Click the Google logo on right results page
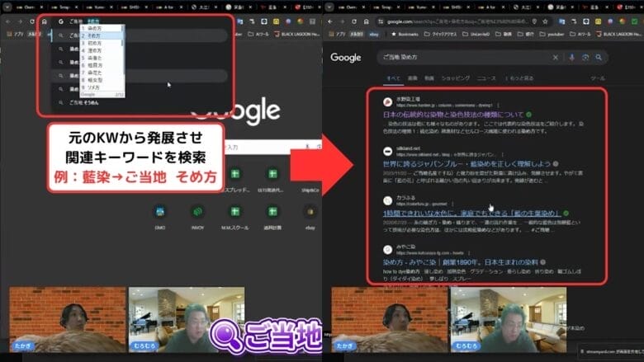 click(x=345, y=58)
